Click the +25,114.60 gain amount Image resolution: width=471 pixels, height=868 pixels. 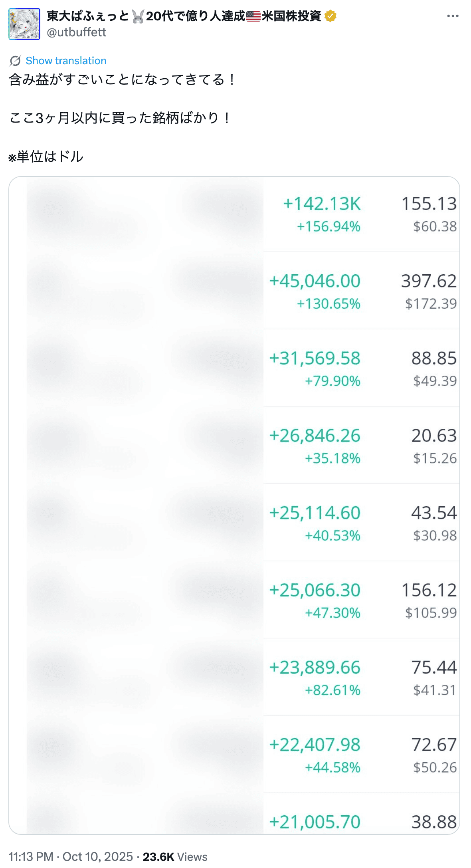(x=315, y=513)
